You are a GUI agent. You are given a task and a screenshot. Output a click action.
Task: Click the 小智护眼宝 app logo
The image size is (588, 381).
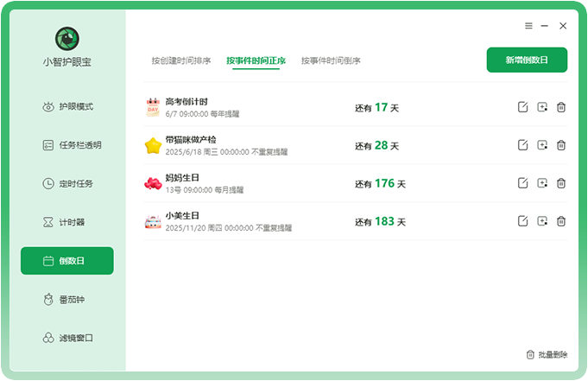[67, 37]
